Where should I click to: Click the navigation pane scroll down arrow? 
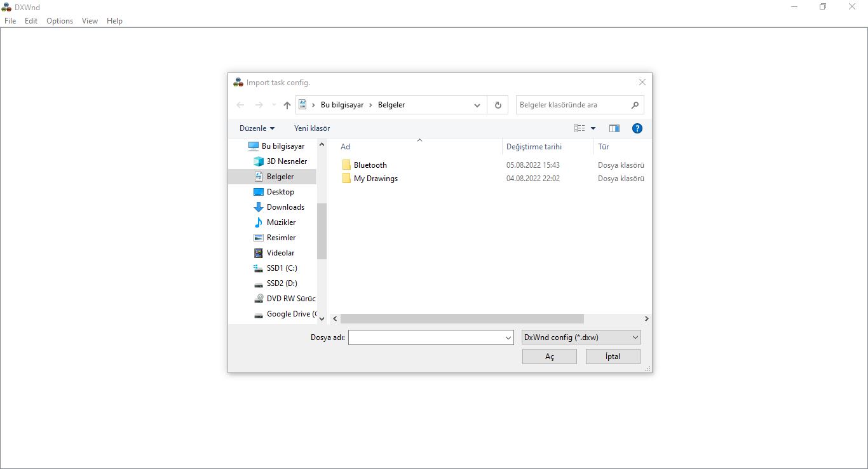(322, 318)
